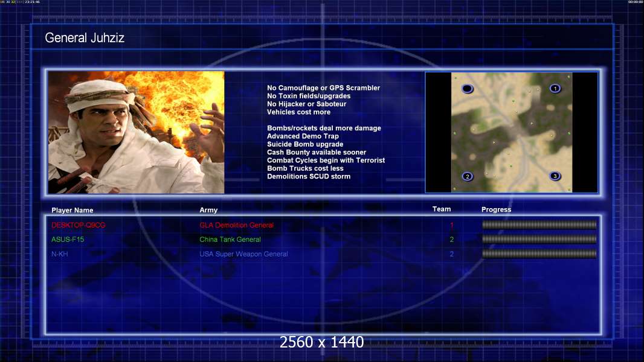Click player name DESKTOP-Q9CG
The width and height of the screenshot is (644, 362).
coord(79,225)
